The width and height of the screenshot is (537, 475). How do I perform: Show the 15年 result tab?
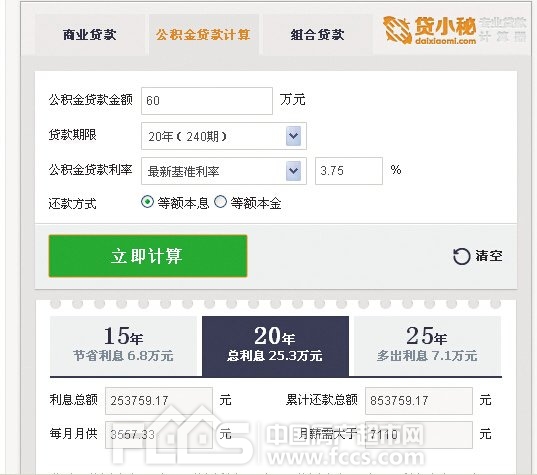pyautogui.click(x=123, y=346)
